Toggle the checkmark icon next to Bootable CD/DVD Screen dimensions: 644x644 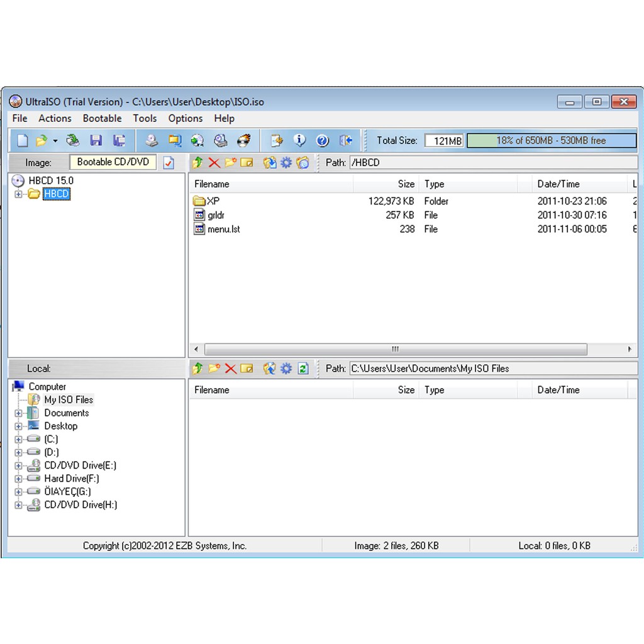tap(169, 163)
